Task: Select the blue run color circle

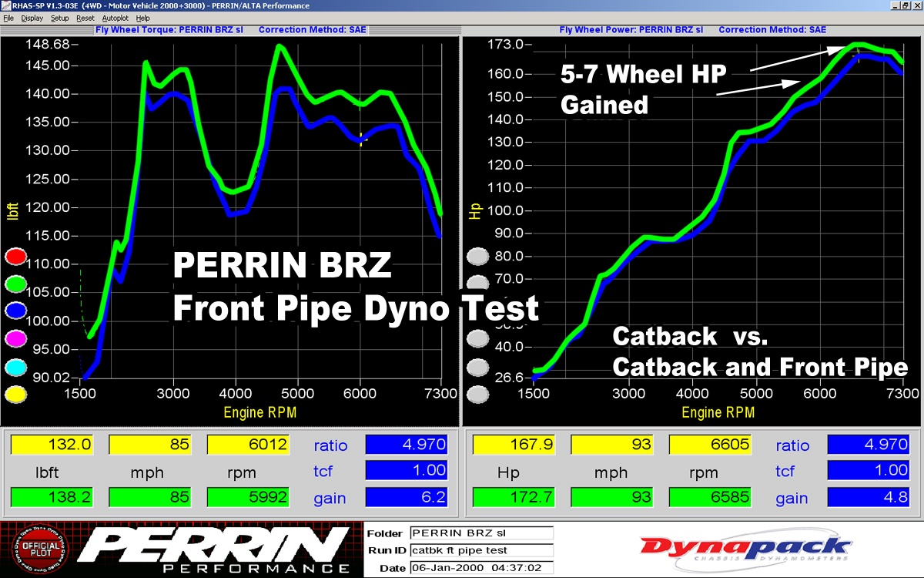Action: pos(16,312)
